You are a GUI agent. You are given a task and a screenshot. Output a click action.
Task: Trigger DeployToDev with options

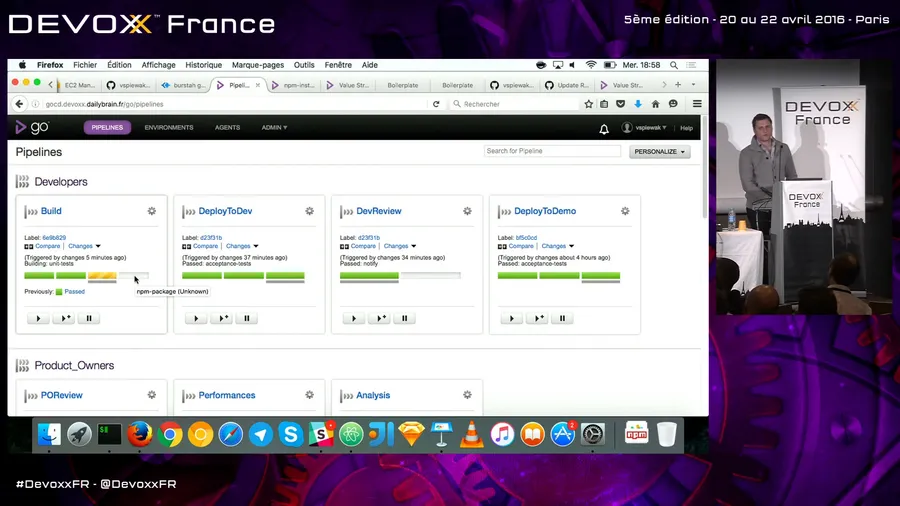(x=222, y=318)
